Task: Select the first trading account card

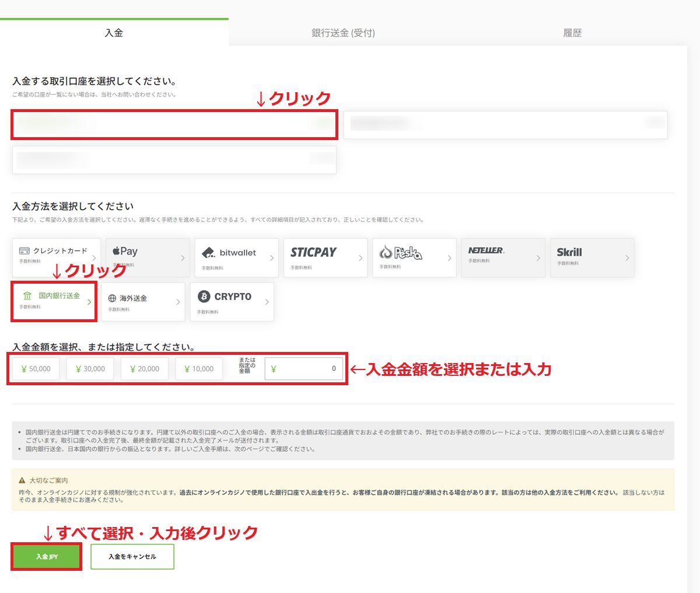Action: tap(174, 124)
